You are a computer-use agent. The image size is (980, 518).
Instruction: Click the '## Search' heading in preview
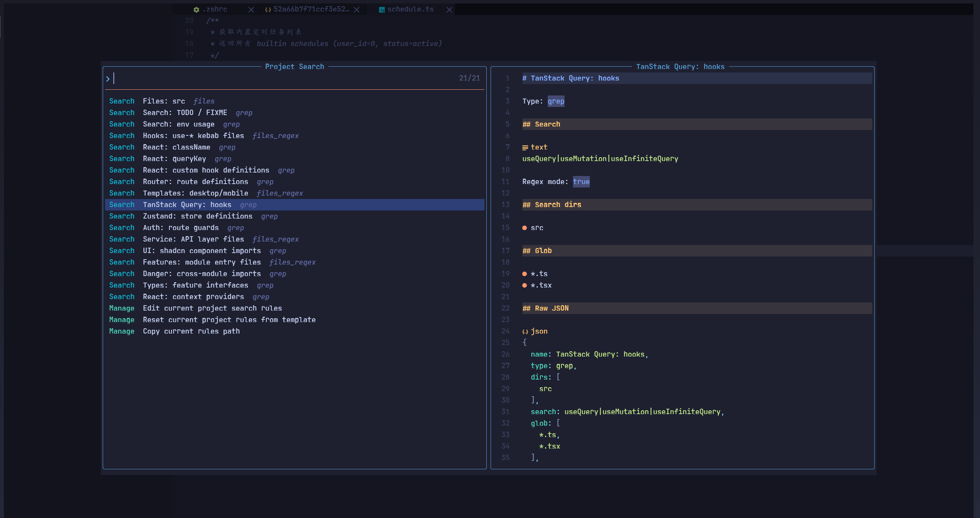pyautogui.click(x=541, y=124)
